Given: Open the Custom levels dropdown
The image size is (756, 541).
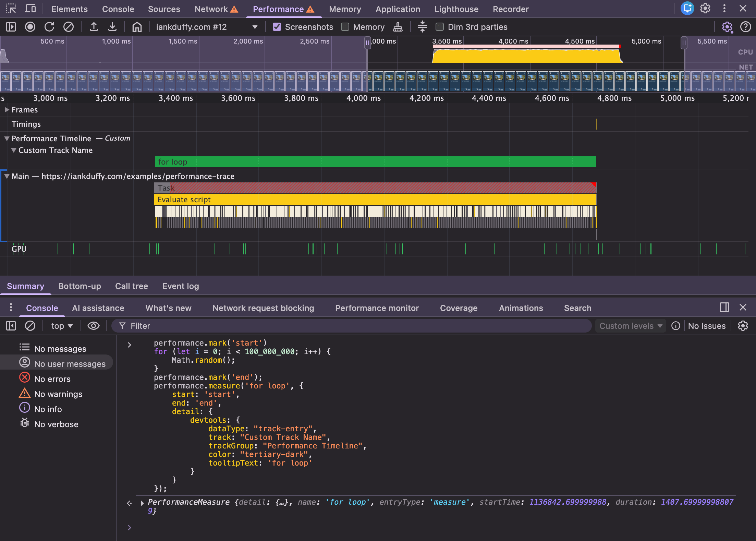Looking at the screenshot, I should point(630,326).
